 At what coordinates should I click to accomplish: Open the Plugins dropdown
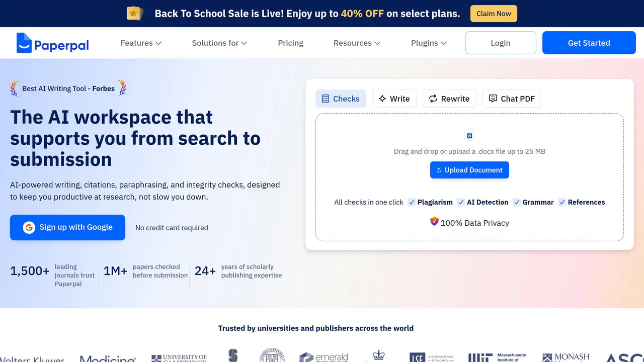point(429,43)
